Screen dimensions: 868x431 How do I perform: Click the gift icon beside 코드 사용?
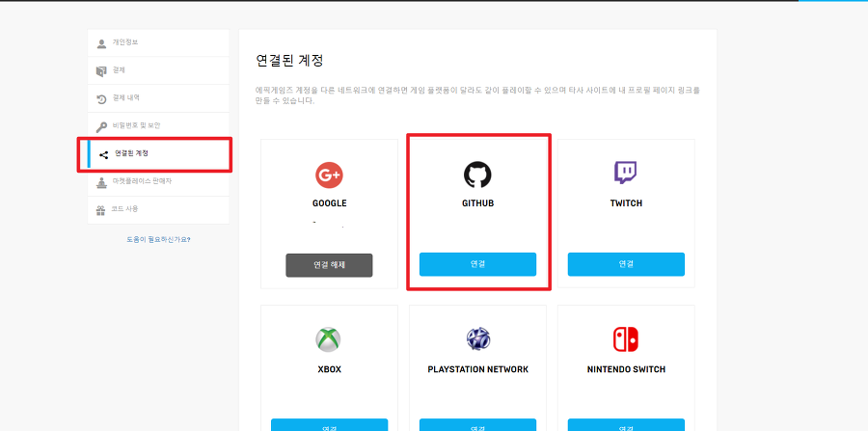(x=101, y=210)
